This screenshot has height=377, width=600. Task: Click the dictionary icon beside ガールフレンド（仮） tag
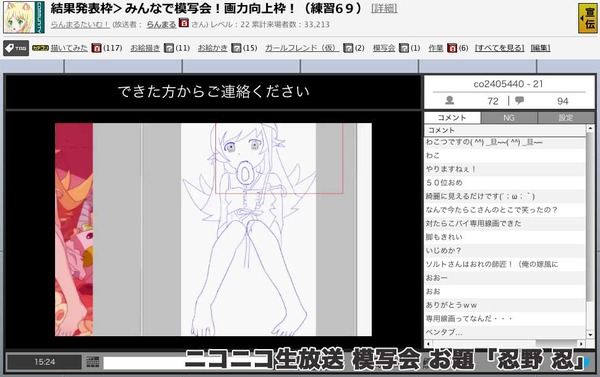348,48
